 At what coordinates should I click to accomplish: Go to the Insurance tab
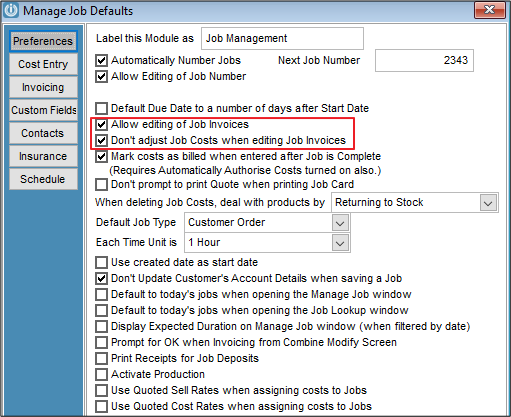(43, 156)
